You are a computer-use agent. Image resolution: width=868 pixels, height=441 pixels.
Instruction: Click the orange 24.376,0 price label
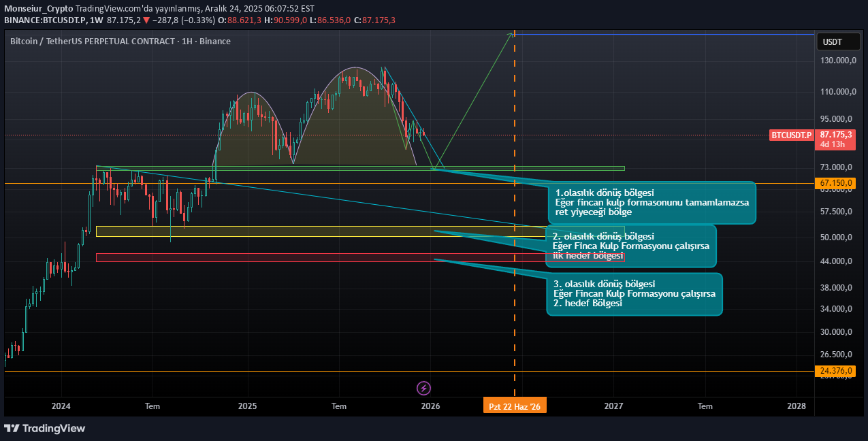[x=836, y=371]
